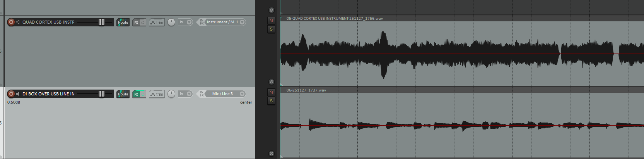Open routing for the DI BOX track
The width and height of the screenshot is (644, 159).
point(123,94)
